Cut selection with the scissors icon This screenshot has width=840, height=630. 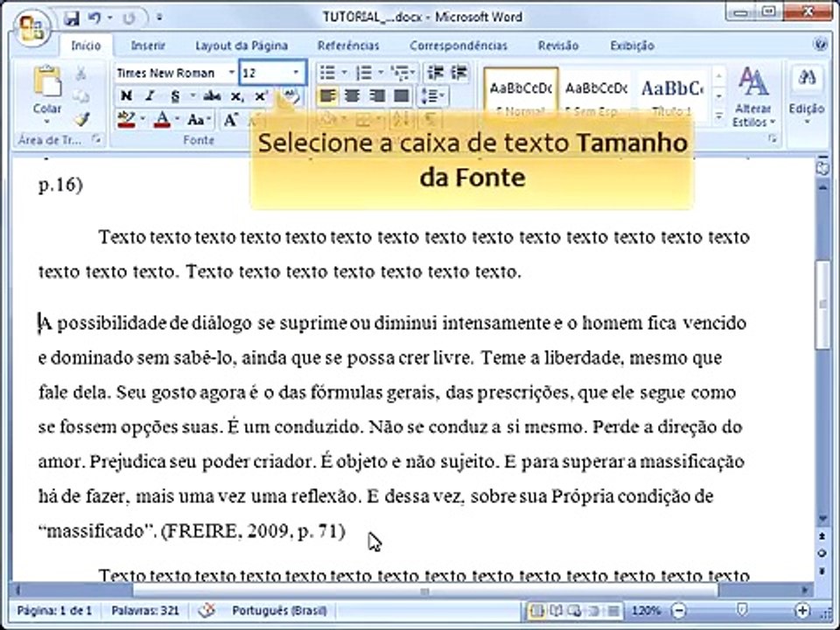(x=81, y=73)
